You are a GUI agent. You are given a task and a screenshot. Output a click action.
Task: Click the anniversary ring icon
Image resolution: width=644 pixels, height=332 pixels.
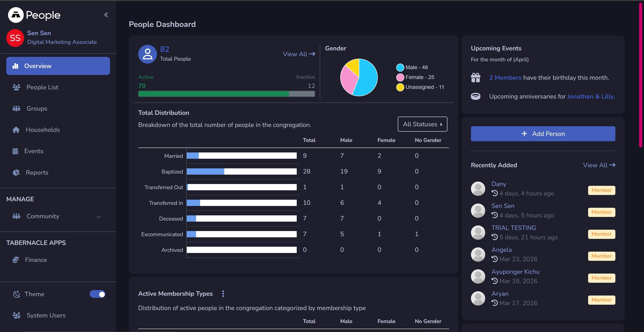click(x=475, y=96)
